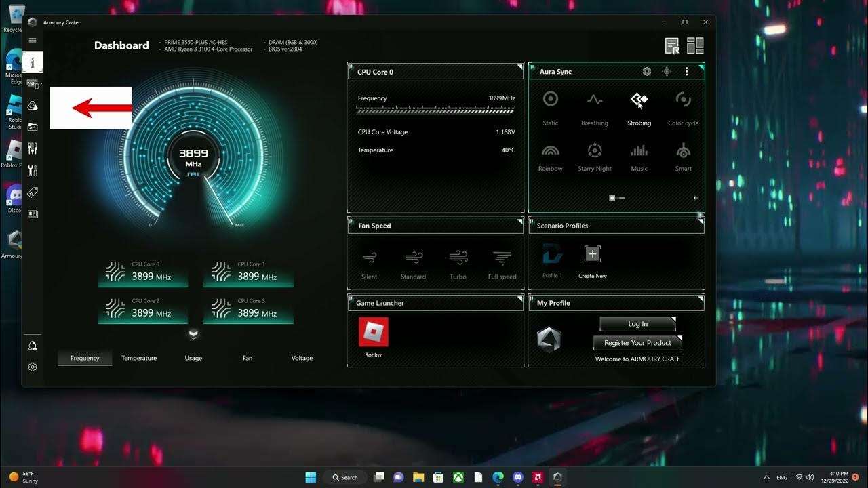Image resolution: width=868 pixels, height=488 pixels.
Task: Click Game Launcher panel header
Action: (435, 303)
